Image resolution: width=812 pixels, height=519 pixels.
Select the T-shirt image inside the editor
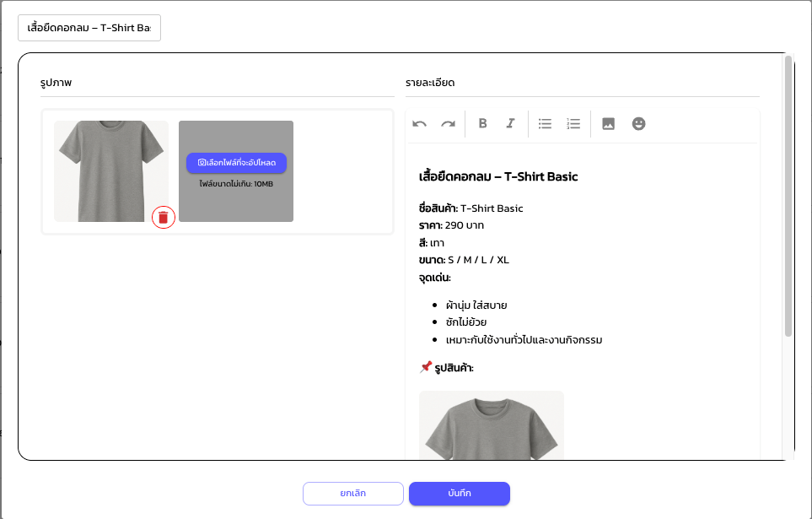pyautogui.click(x=491, y=426)
